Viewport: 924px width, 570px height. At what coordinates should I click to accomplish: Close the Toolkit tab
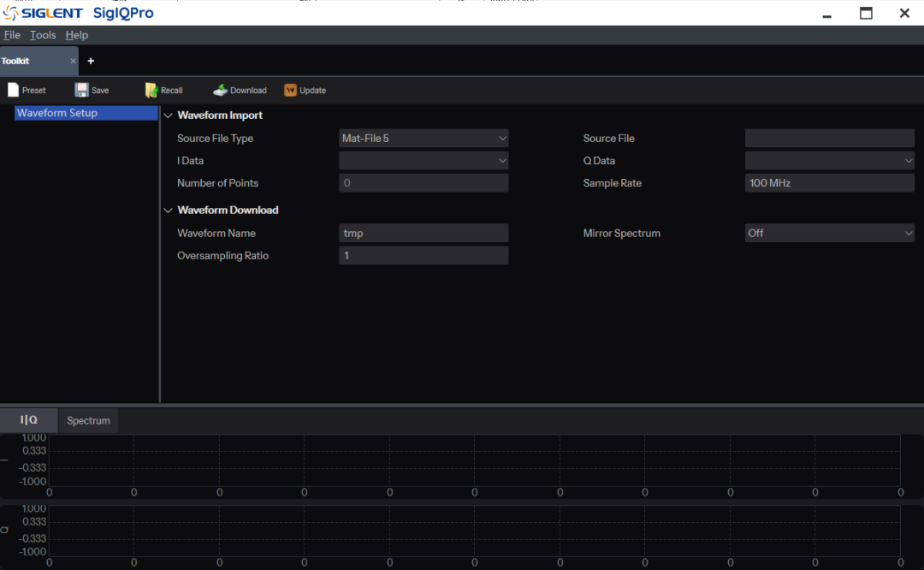73,61
